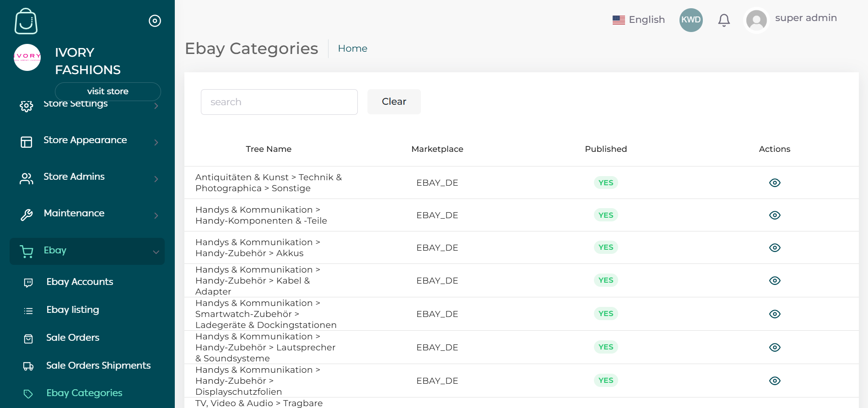Click the Ebay Categories tag icon
This screenshot has width=868, height=408.
click(x=28, y=394)
